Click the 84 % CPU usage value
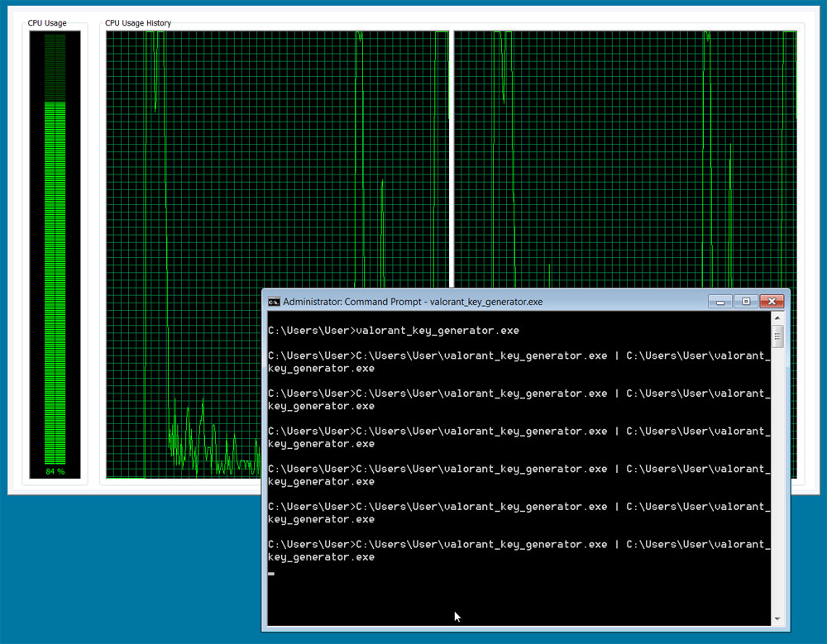This screenshot has height=644, width=827. click(55, 471)
